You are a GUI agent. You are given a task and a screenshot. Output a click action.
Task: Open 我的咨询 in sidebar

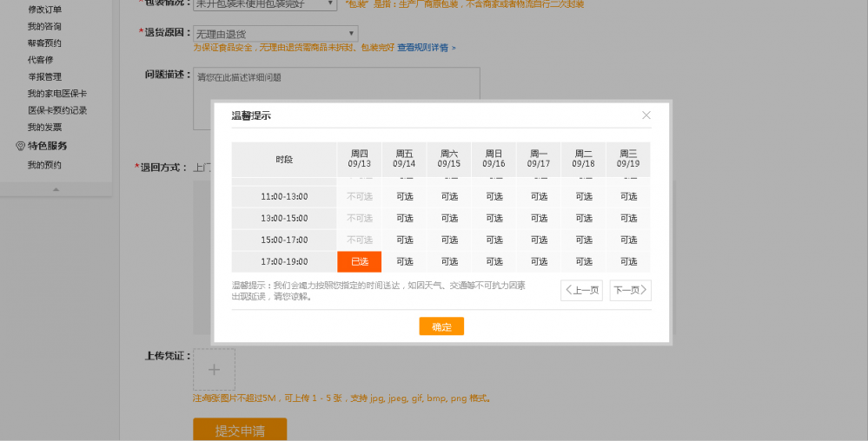click(x=44, y=27)
